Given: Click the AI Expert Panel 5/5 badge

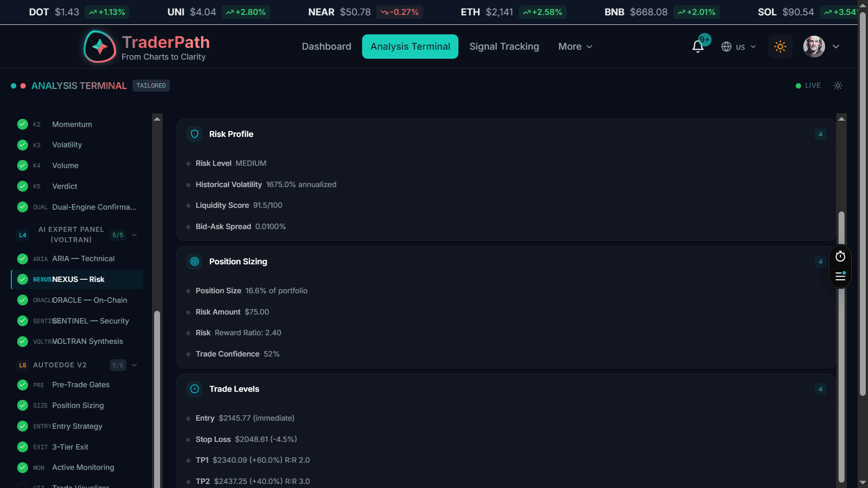Looking at the screenshot, I should tap(118, 235).
